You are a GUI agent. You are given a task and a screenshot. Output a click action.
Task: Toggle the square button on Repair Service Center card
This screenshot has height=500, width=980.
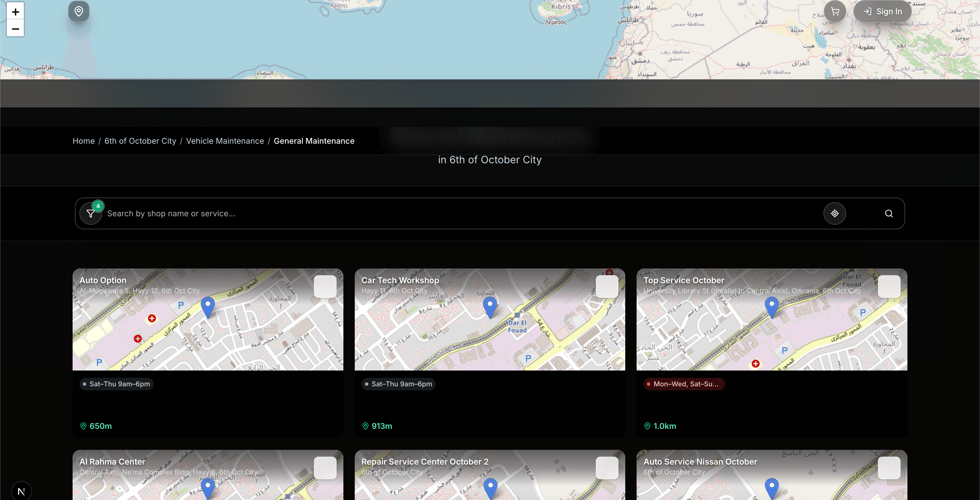tap(607, 468)
